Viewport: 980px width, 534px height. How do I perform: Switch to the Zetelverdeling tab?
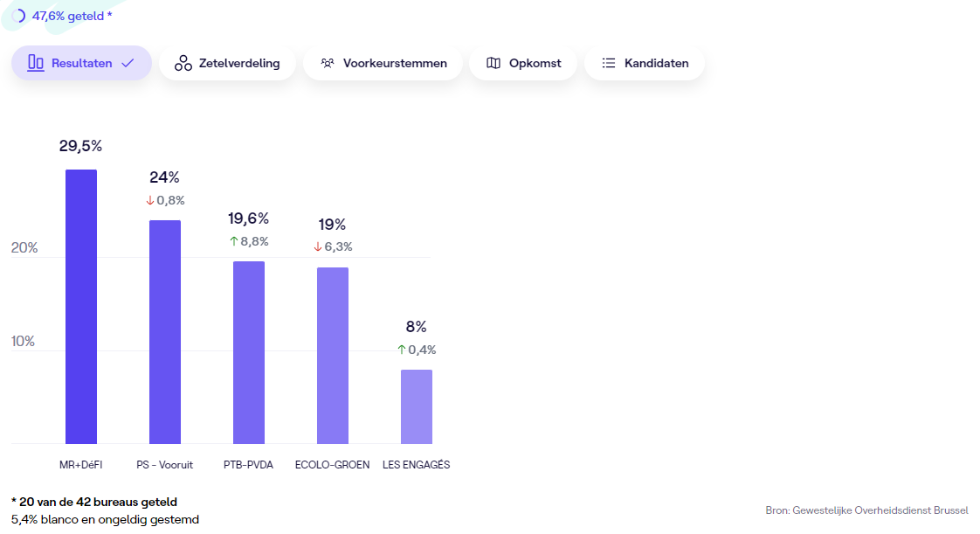pos(227,63)
